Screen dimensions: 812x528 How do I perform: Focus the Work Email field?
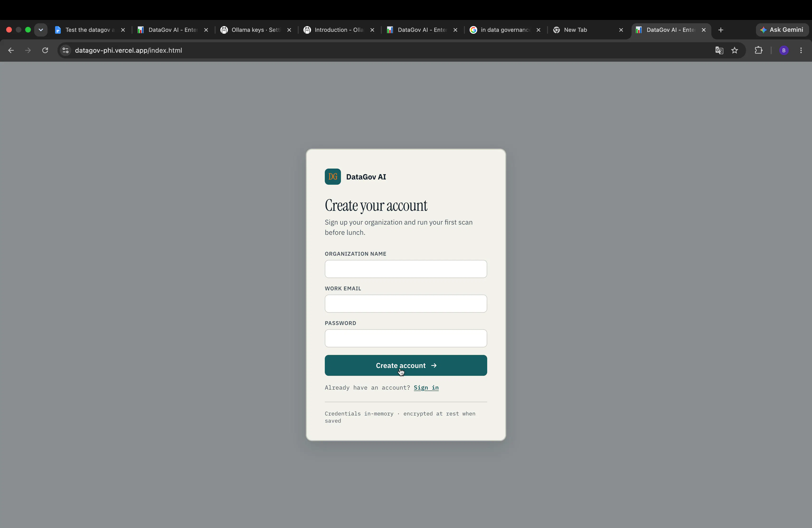tap(406, 304)
